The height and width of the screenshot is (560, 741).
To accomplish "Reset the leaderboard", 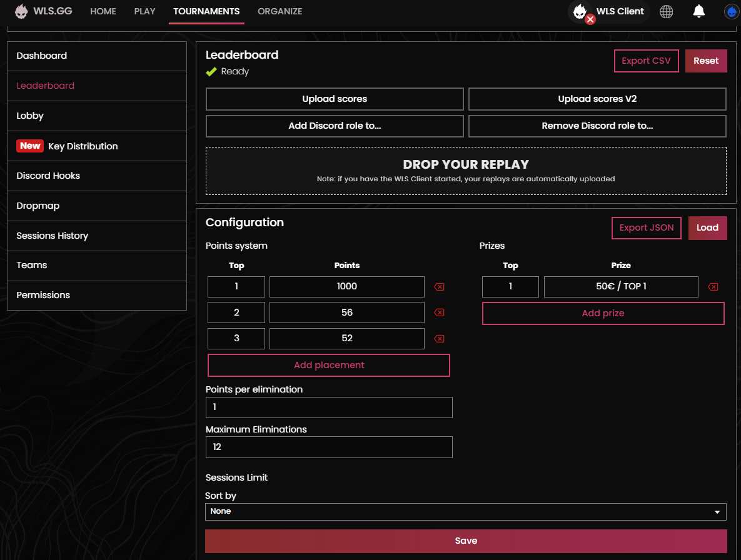I will [706, 61].
